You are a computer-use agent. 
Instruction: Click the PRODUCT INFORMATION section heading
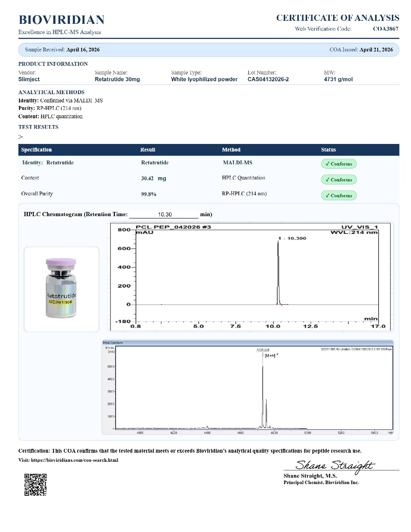tap(53, 64)
